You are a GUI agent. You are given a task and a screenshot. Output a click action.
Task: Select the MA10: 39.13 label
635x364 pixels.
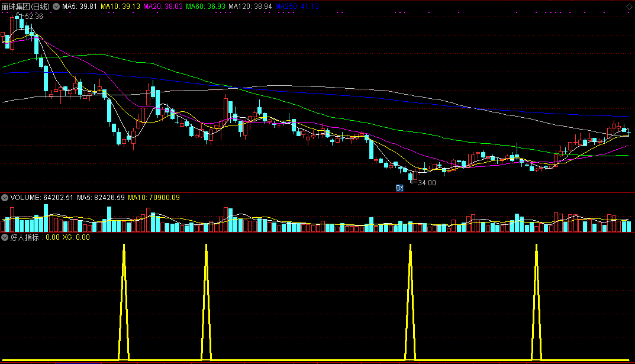pyautogui.click(x=120, y=7)
